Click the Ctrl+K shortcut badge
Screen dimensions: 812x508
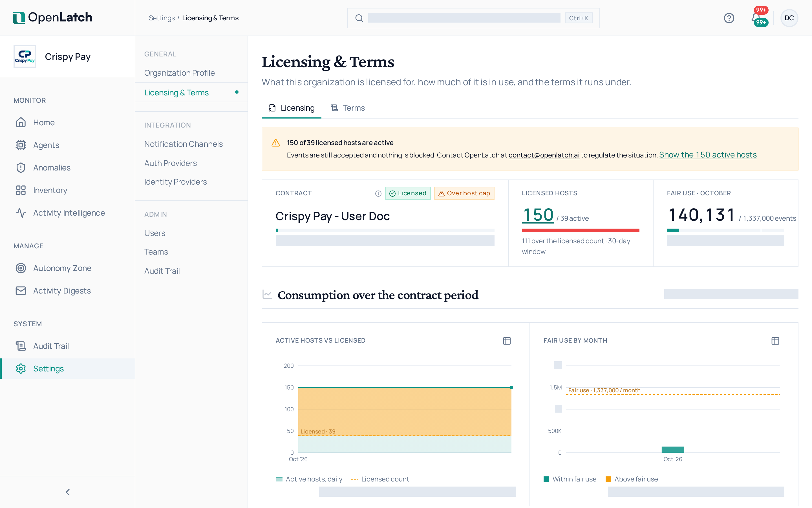pos(579,18)
